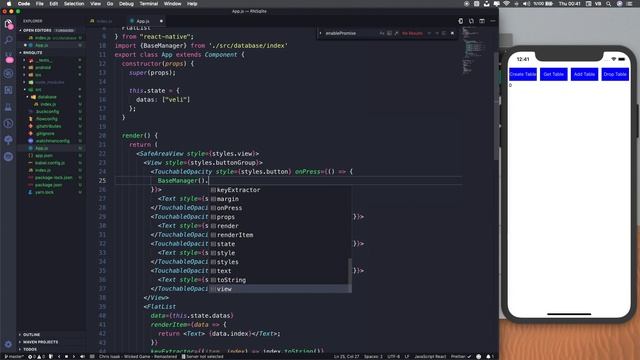Tap Add Table button in simulator

tap(584, 74)
